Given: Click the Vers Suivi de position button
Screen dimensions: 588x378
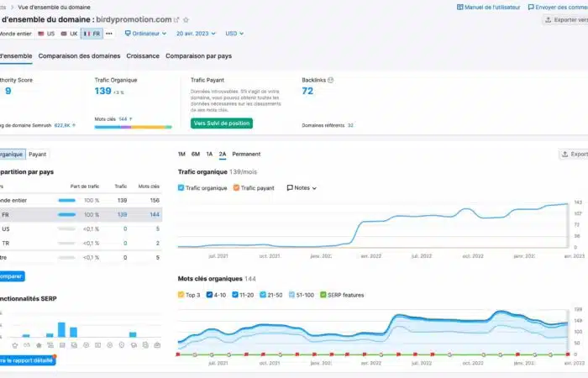Looking at the screenshot, I should pyautogui.click(x=222, y=123).
